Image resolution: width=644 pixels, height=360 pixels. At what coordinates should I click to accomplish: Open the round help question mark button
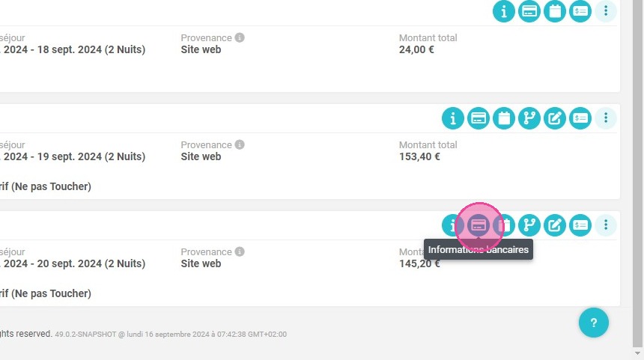594,323
